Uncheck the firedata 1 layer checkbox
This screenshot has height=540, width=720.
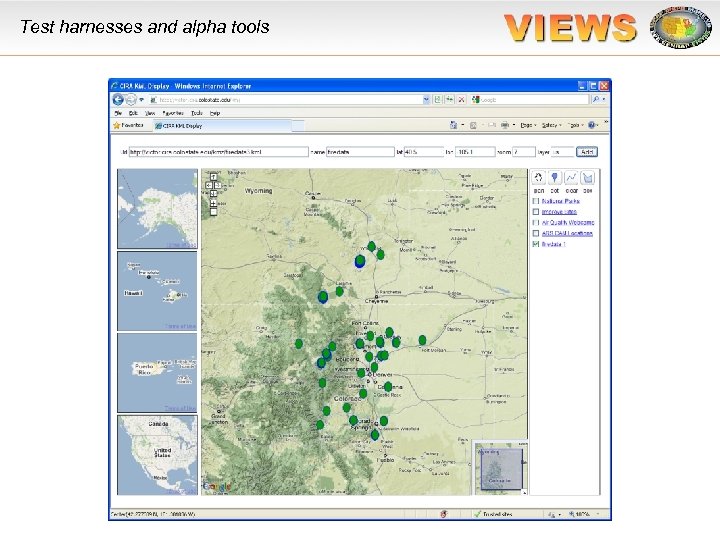(x=535, y=244)
